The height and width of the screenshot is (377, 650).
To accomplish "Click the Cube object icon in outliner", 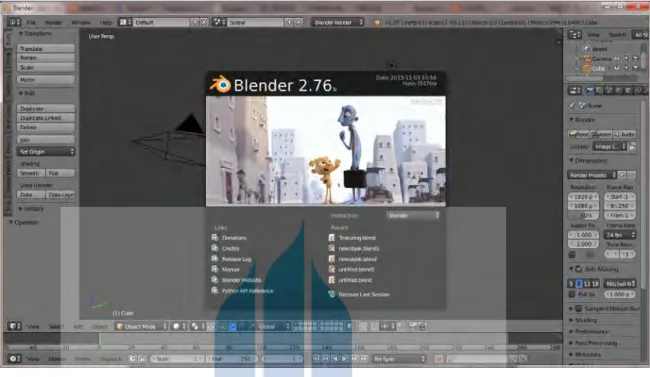I will tap(587, 68).
